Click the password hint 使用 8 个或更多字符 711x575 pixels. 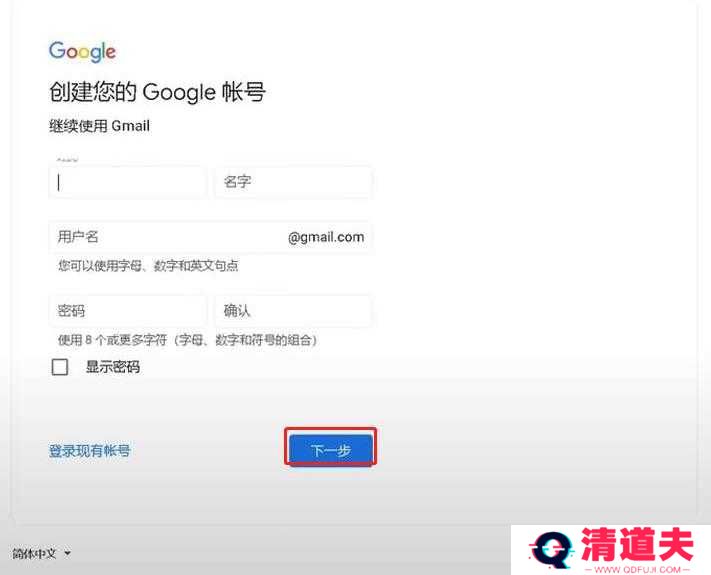click(187, 340)
